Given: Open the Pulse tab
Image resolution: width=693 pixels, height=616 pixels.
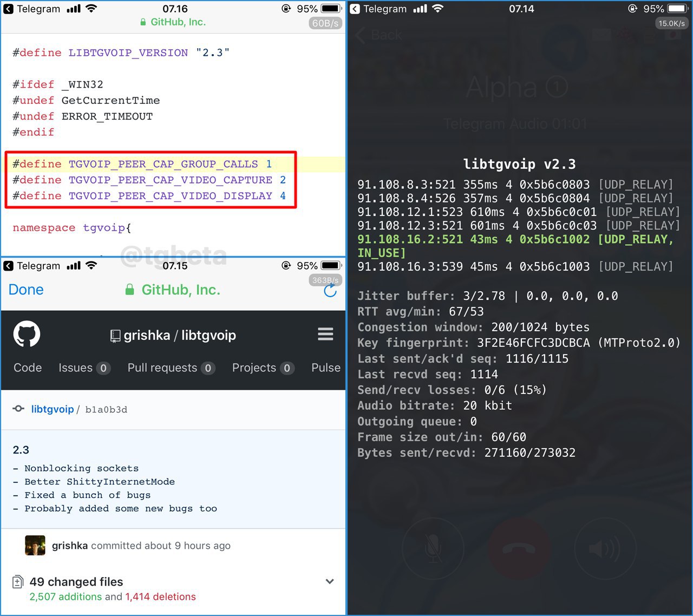Looking at the screenshot, I should pyautogui.click(x=326, y=368).
